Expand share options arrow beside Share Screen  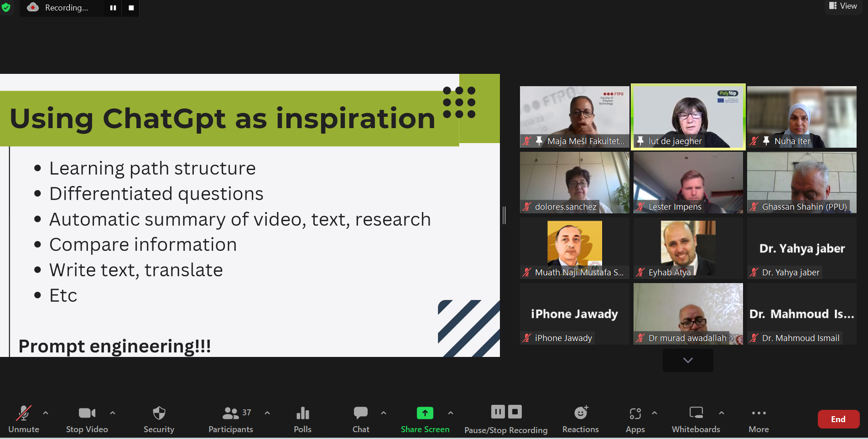[x=451, y=413]
